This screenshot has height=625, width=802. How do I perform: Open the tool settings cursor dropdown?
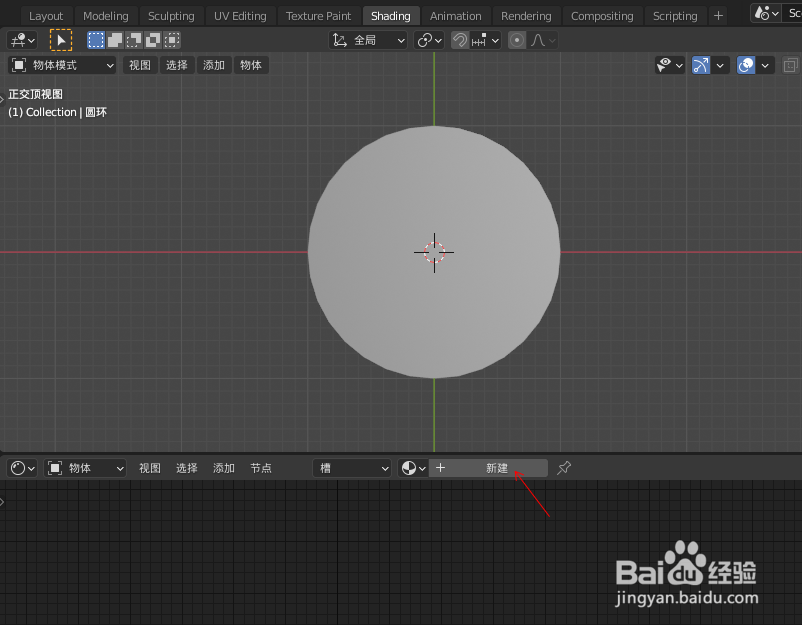(x=23, y=40)
